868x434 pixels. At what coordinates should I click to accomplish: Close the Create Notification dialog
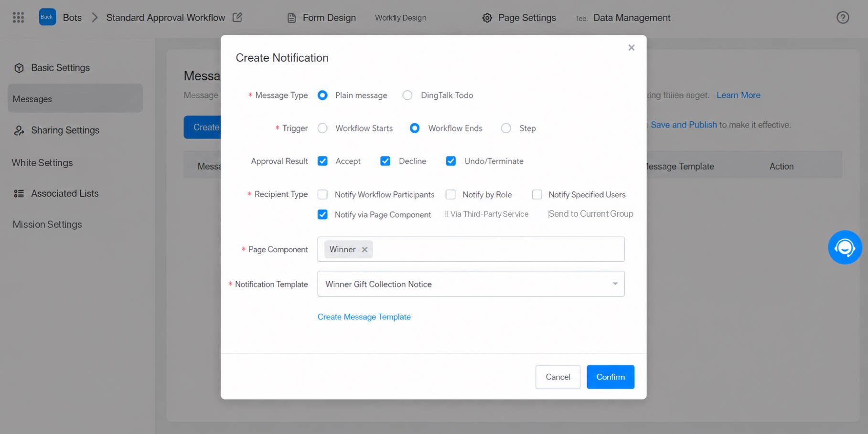pos(631,48)
